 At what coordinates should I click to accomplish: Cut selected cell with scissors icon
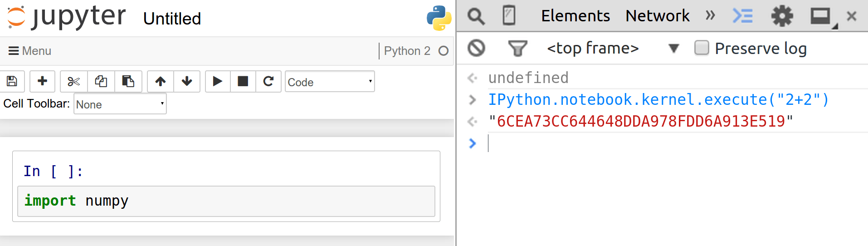click(73, 82)
